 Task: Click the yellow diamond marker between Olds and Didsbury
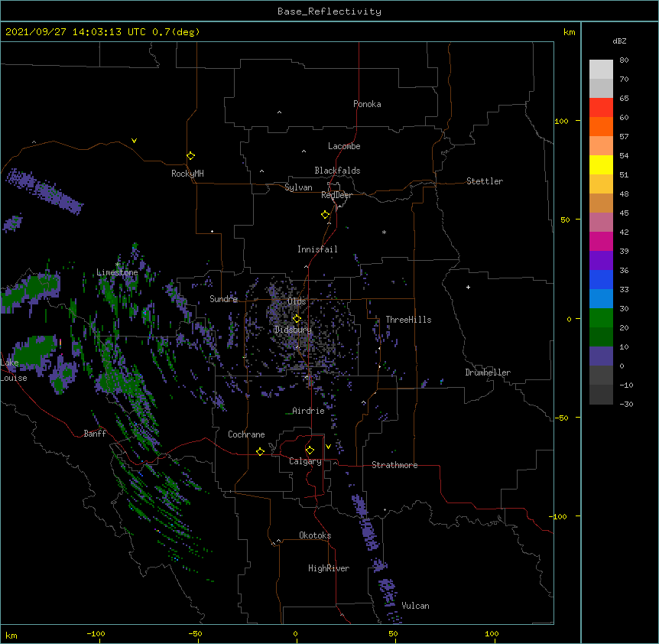pos(297,318)
